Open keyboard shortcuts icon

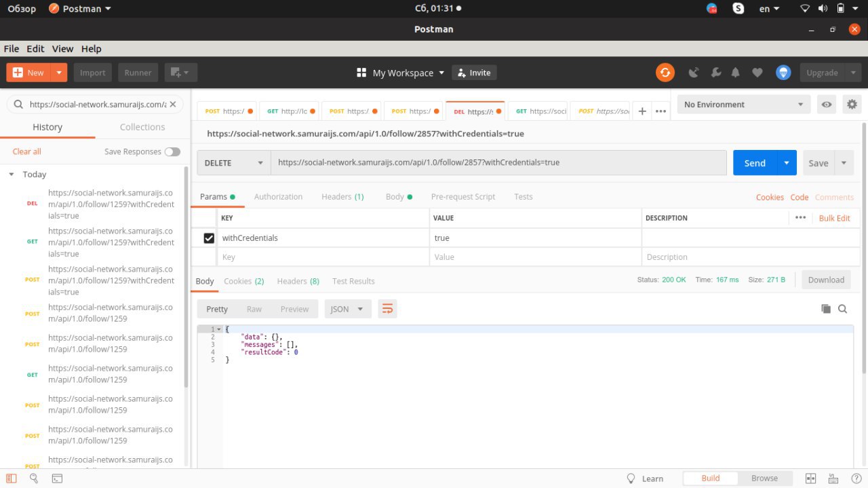832,478
